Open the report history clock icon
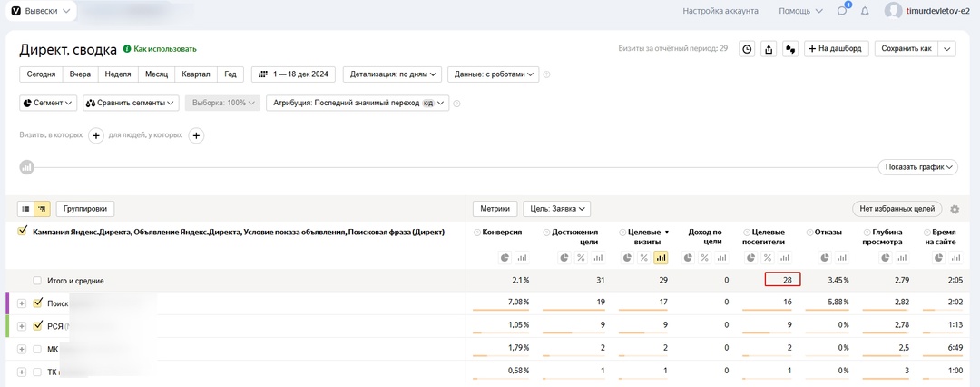 747,49
